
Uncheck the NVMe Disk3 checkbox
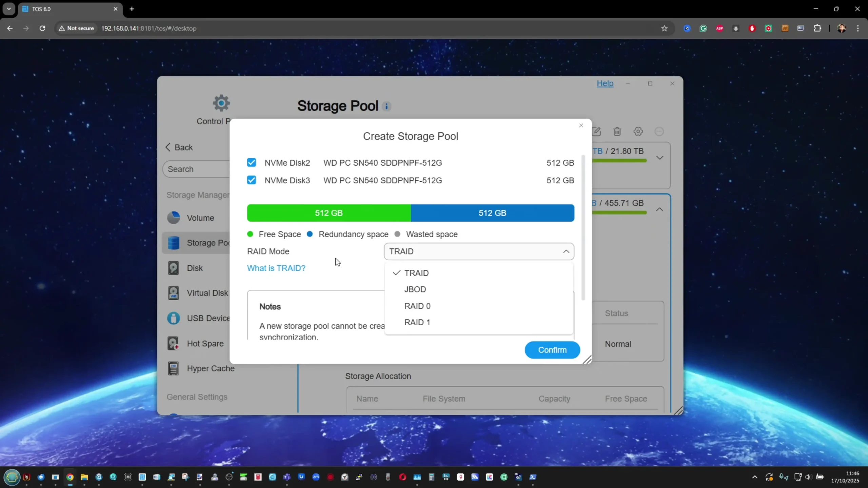252,180
